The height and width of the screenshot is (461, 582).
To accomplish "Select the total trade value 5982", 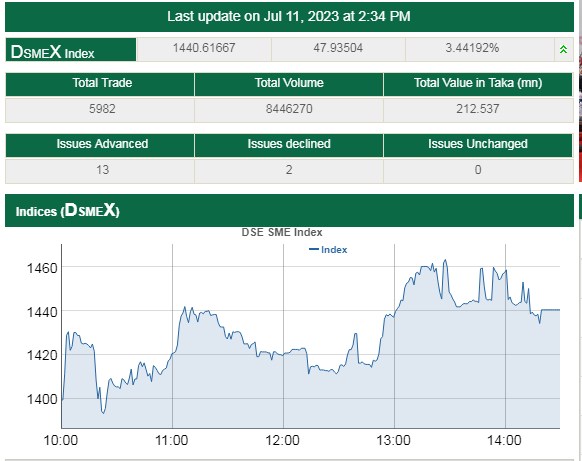I will click(x=102, y=109).
